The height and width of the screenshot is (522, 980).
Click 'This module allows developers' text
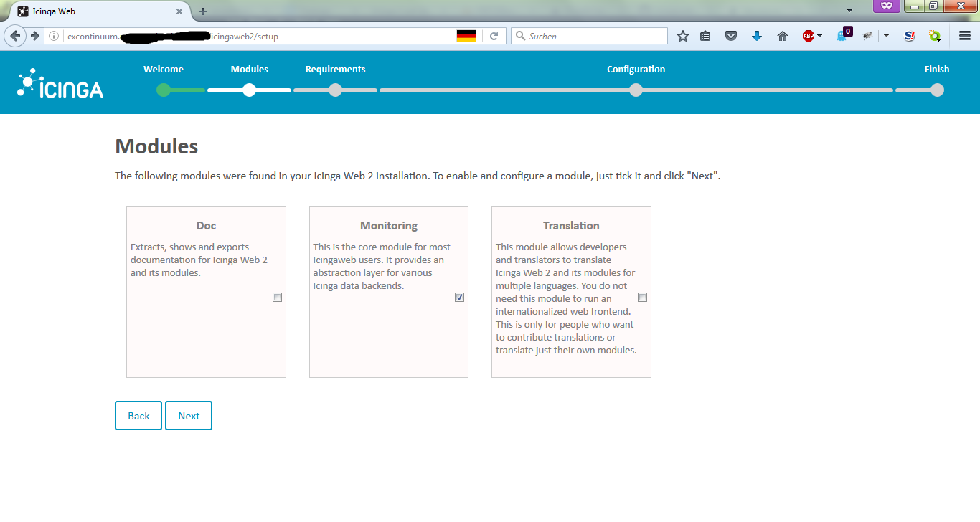561,247
